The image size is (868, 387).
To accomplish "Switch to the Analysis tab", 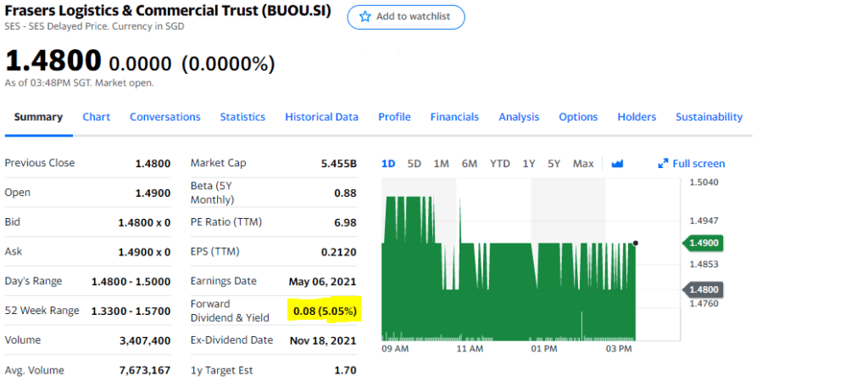I will (x=519, y=117).
